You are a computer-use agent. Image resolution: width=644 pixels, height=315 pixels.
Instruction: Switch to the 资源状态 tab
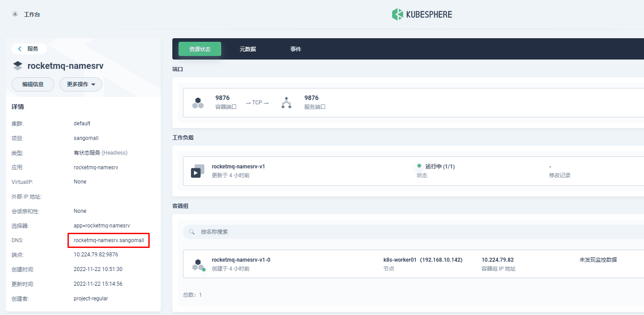pos(200,49)
